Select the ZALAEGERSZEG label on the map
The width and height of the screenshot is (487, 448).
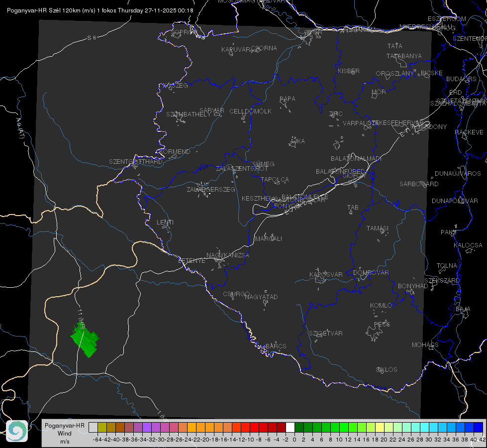pyautogui.click(x=211, y=189)
